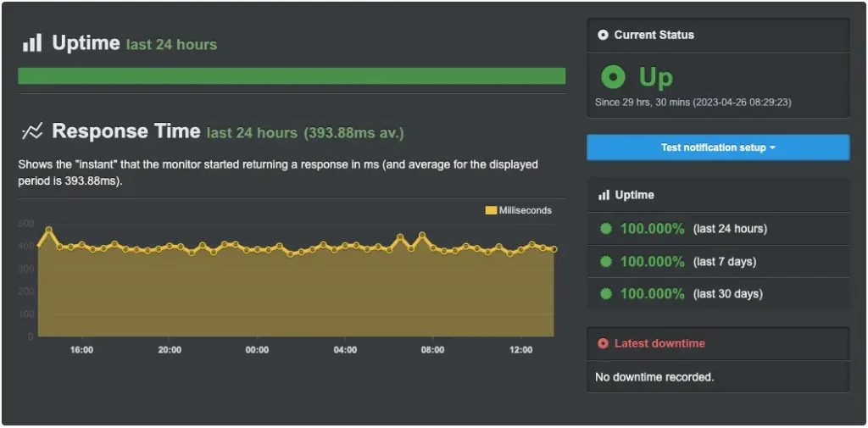Click the No downtime recorded text
The height and width of the screenshot is (428, 868).
[x=654, y=377]
